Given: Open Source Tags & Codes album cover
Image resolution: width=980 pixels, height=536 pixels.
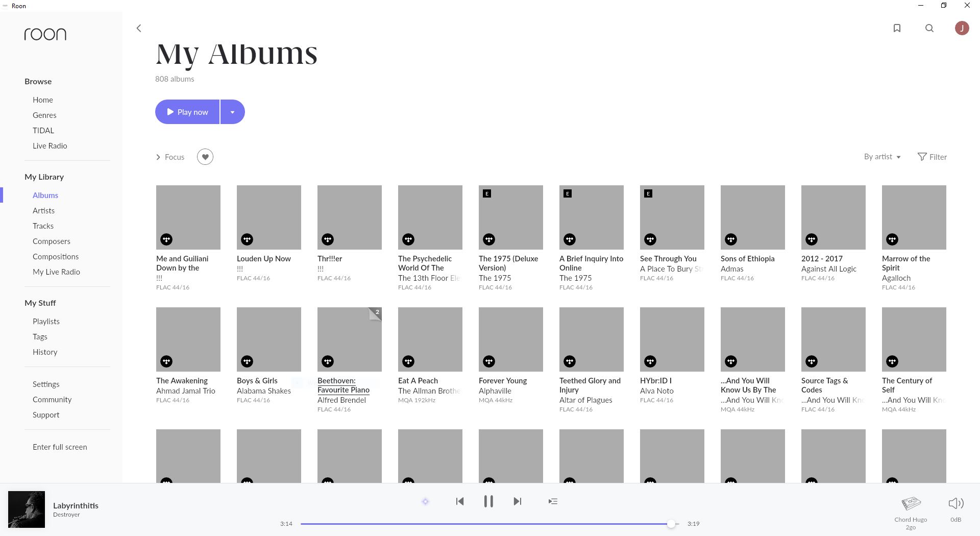Looking at the screenshot, I should point(834,339).
